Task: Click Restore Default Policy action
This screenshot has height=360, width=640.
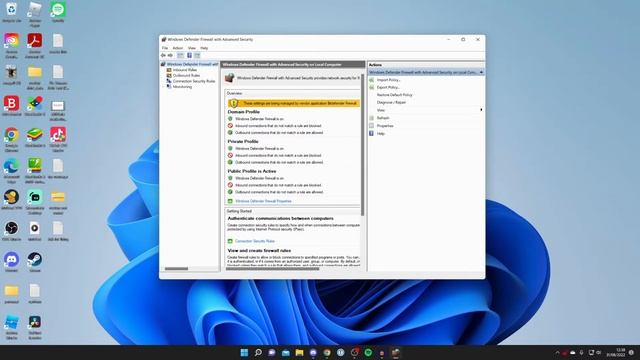Action: [x=394, y=95]
